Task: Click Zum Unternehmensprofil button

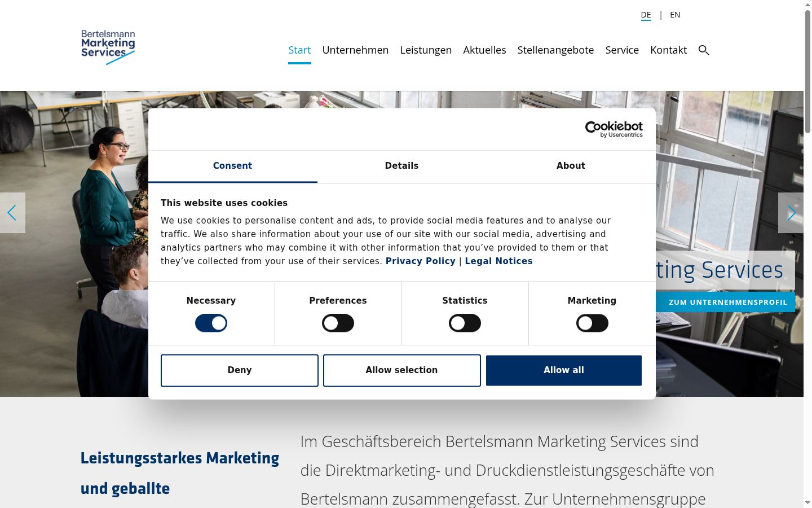Action: (726, 302)
